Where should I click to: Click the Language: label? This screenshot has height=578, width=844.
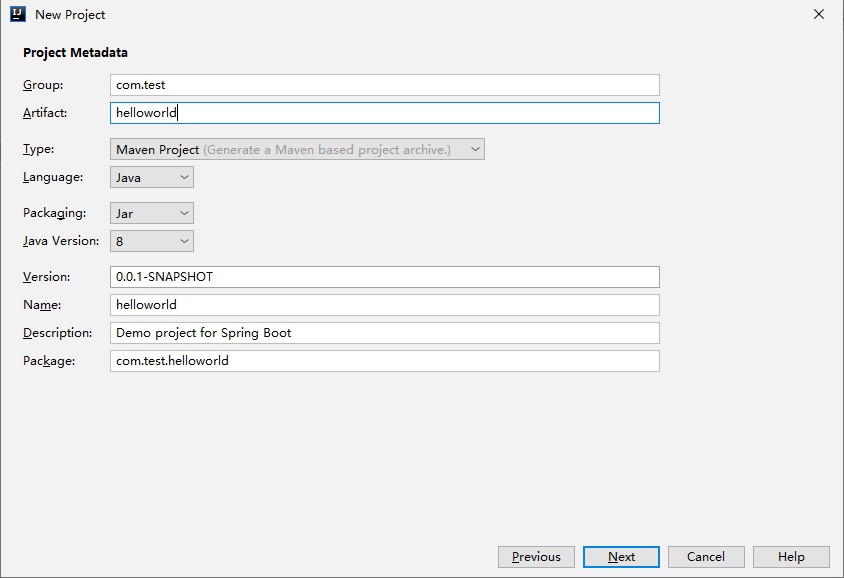coord(53,177)
